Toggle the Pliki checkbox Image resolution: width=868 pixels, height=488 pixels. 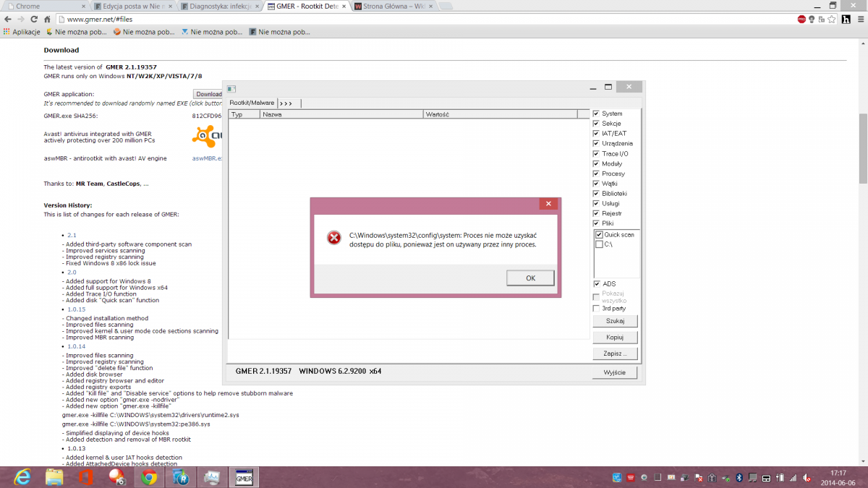click(x=596, y=223)
